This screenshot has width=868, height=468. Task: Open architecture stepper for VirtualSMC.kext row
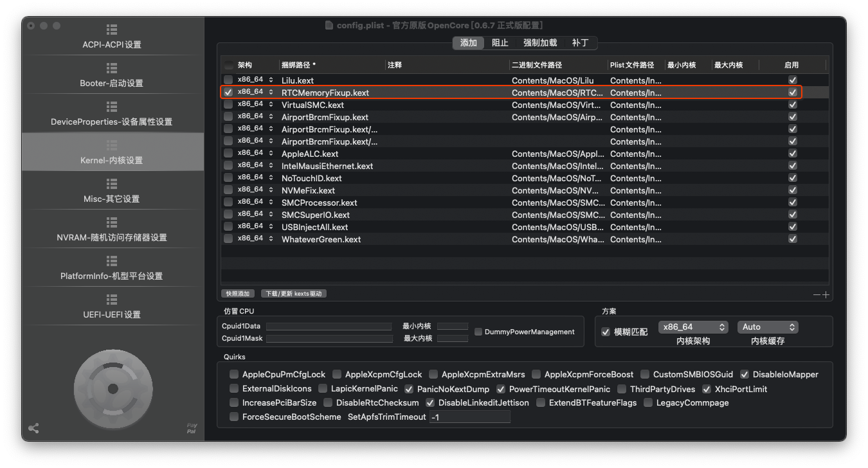(271, 105)
